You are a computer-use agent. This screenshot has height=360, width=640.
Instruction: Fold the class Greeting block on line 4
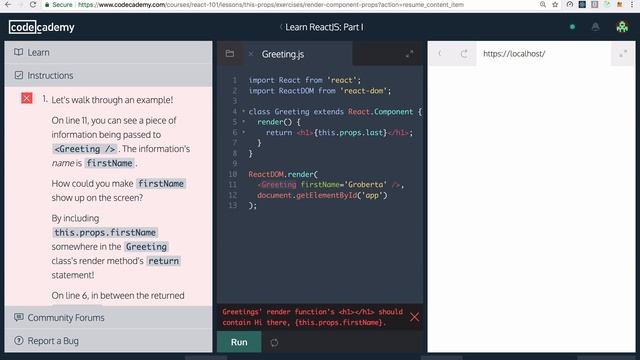pos(244,111)
